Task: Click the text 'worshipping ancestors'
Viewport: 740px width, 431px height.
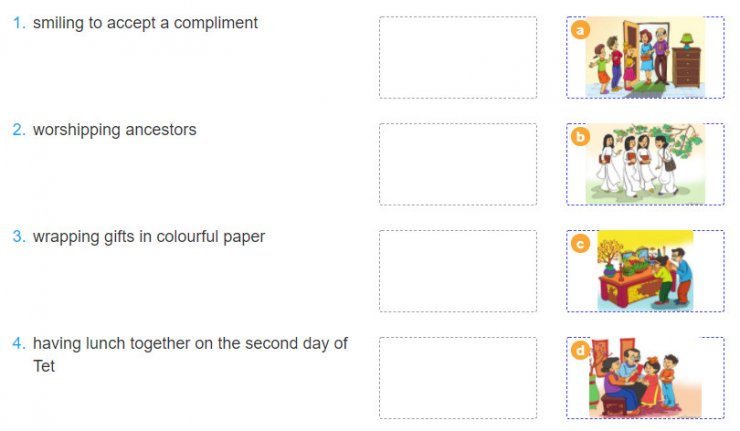Action: [x=114, y=130]
